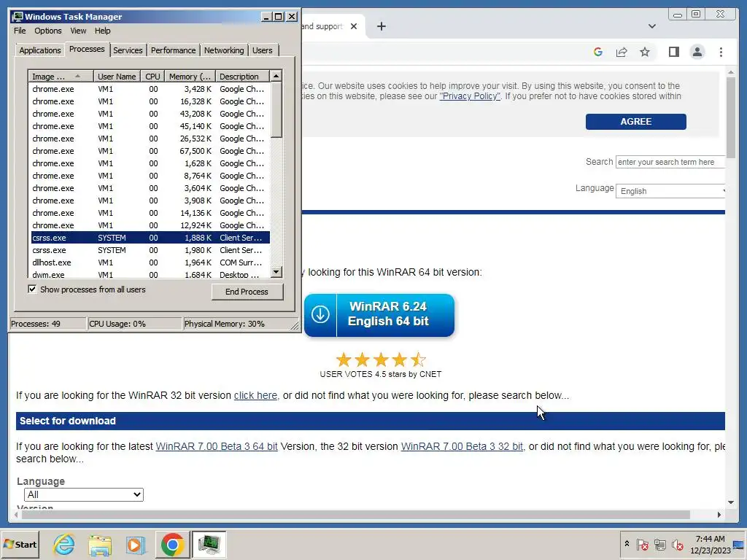Show hidden tray icons arrow
Image resolution: width=747 pixels, height=560 pixels.
627,543
